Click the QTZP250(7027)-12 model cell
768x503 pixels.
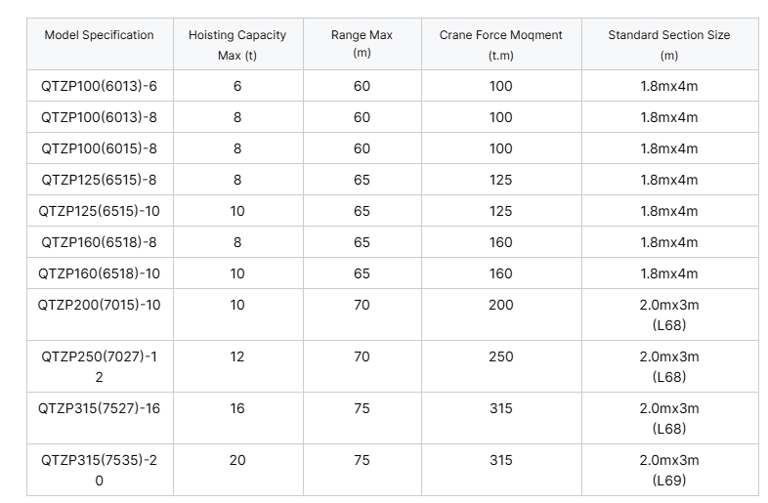pyautogui.click(x=99, y=367)
